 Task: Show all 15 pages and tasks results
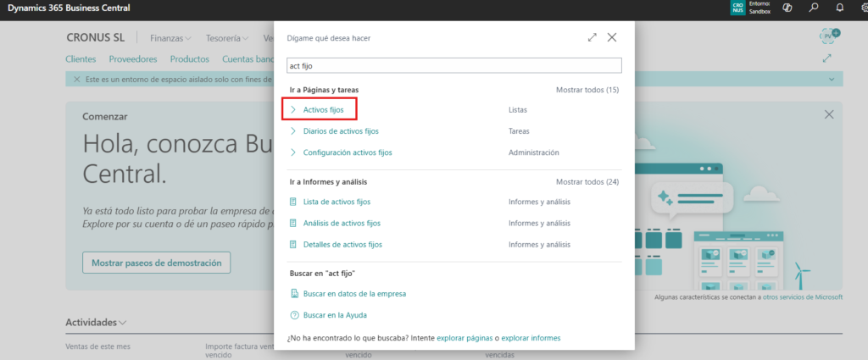[587, 89]
